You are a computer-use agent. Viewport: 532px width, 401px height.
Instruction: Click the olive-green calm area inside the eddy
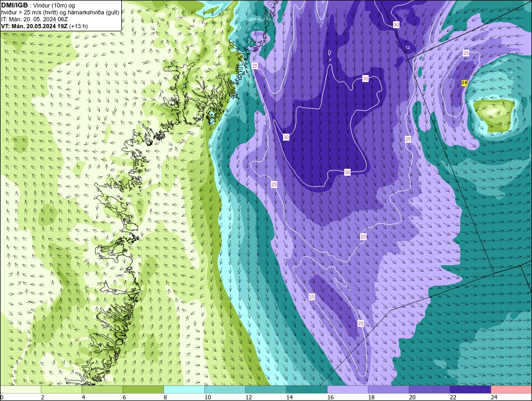pyautogui.click(x=494, y=116)
